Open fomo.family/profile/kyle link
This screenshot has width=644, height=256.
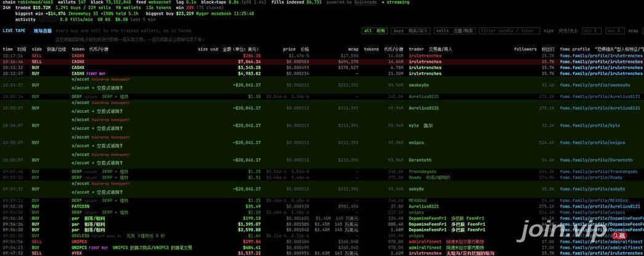point(590,126)
